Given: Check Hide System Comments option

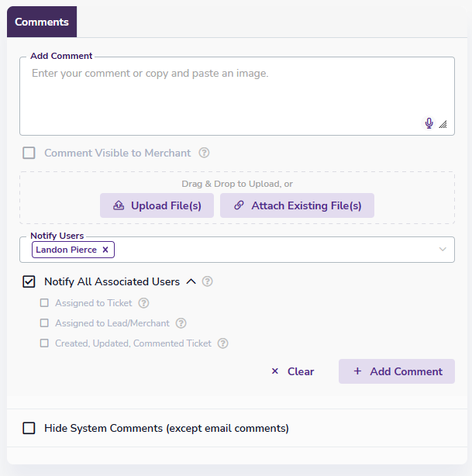Looking at the screenshot, I should pyautogui.click(x=29, y=428).
